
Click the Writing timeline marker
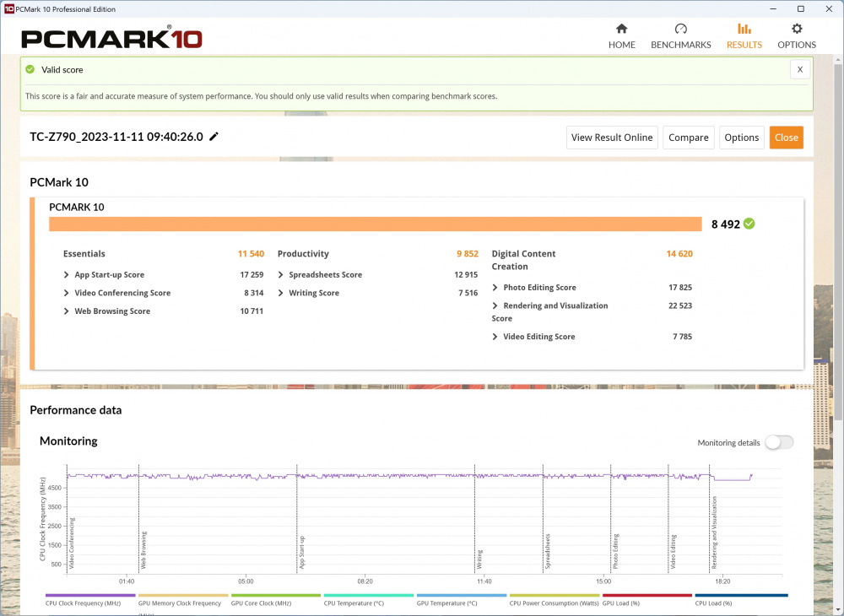pos(479,559)
